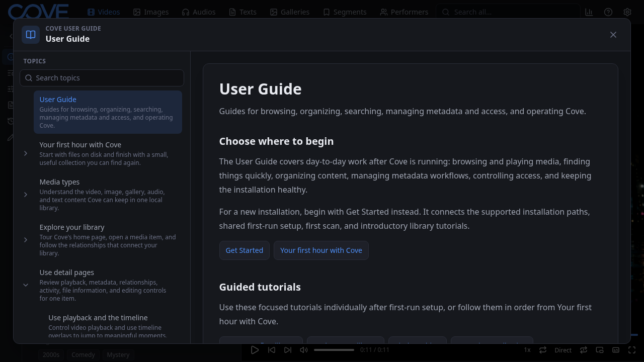This screenshot has width=644, height=362.
Task: Toggle captions icon in player bar
Action: click(616, 350)
